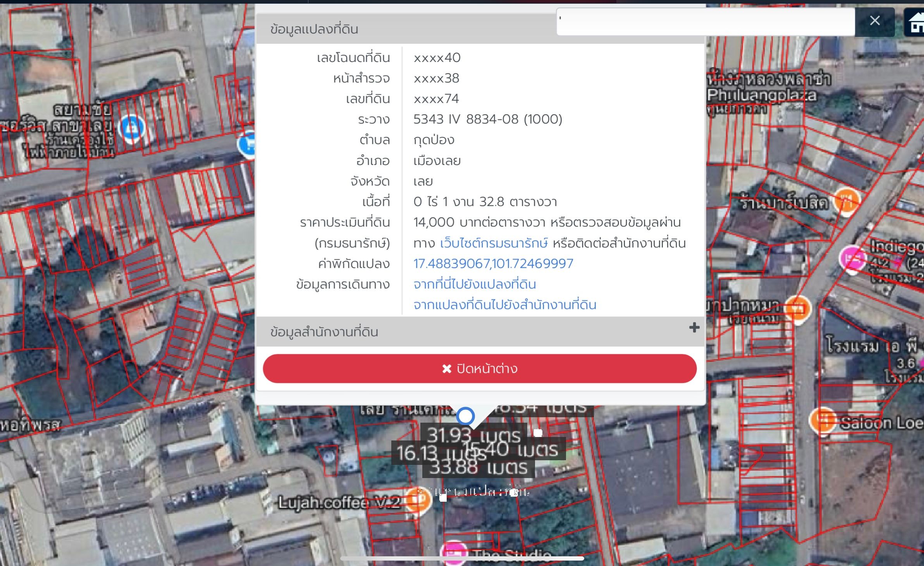Focus the search input field at top
Image resolution: width=924 pixels, height=566 pixels.
click(705, 22)
